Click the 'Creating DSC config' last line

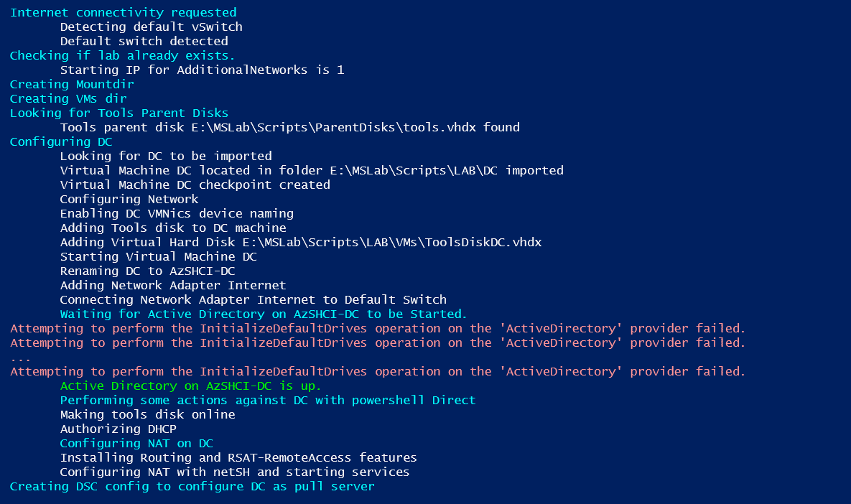[192, 487]
